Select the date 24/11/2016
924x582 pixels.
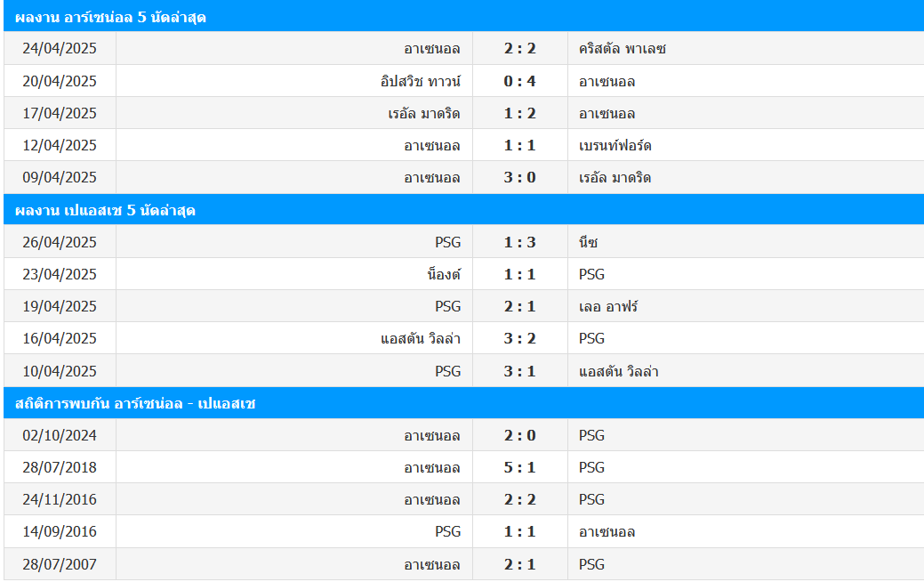[x=60, y=499]
